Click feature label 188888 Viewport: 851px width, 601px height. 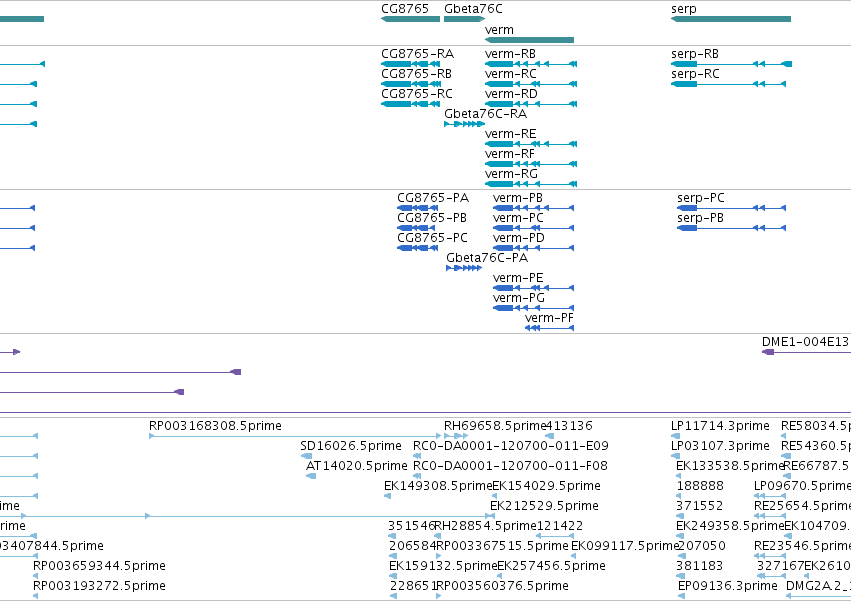[x=700, y=486]
